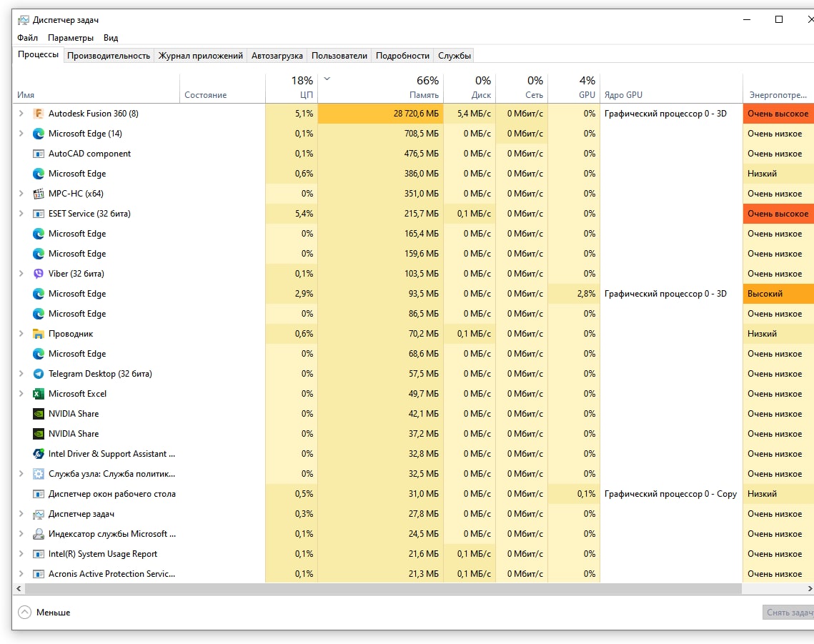The image size is (814, 644).
Task: Switch to the Журнал приложений tab
Action: (200, 56)
